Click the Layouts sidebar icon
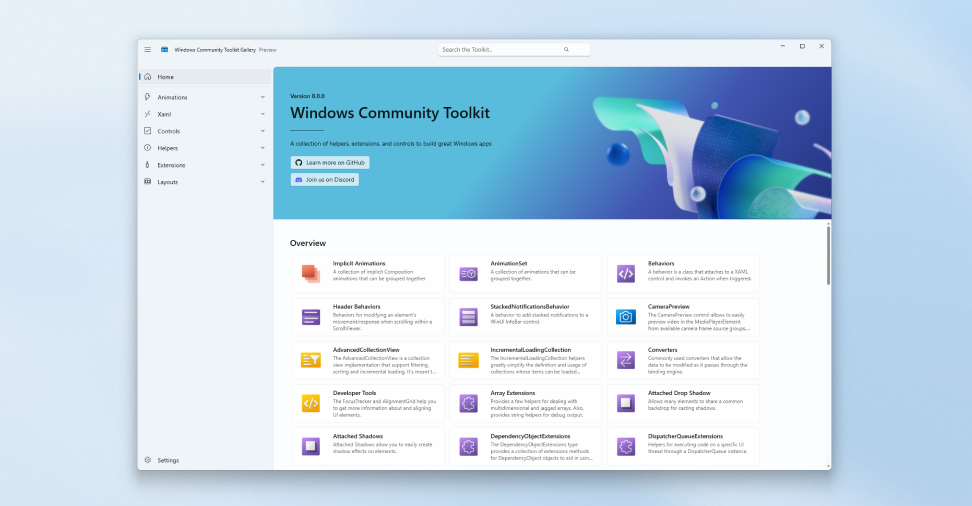Viewport: 972px width, 506px height. (x=148, y=182)
